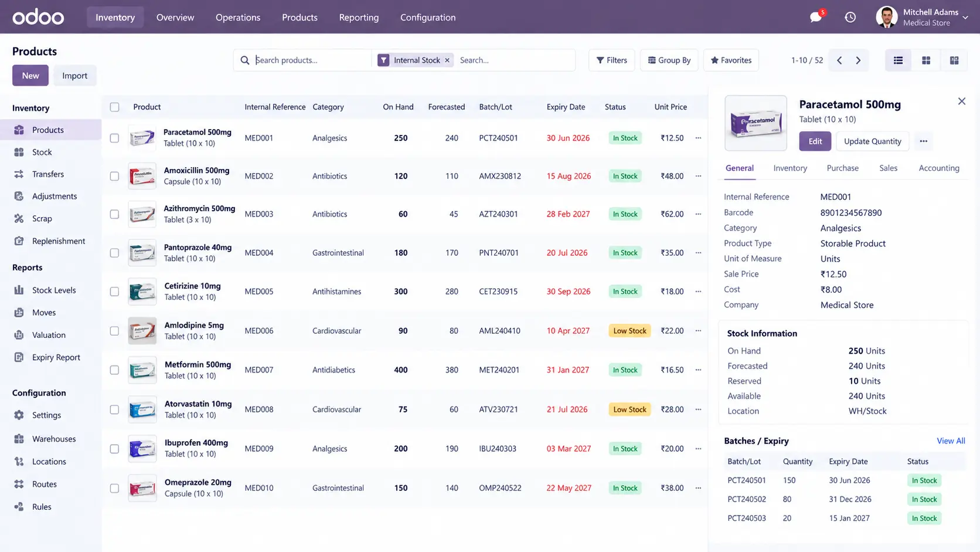Tick the Azithromycin 500mg row checkbox

coord(114,214)
